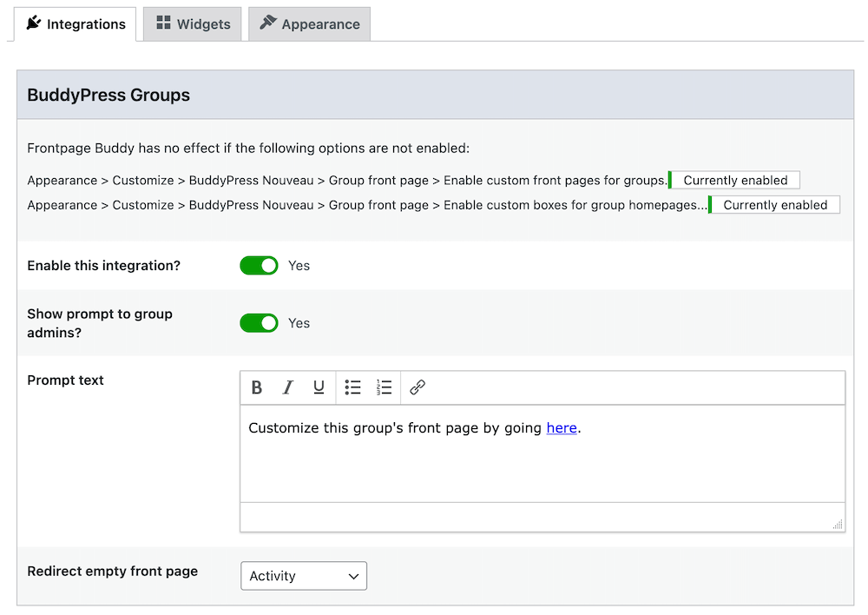Click the pin icon on Appearance tab

pyautogui.click(x=268, y=23)
